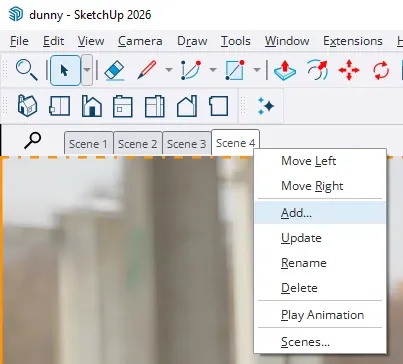Choose Move Right from context menu
The image size is (403, 364).
coord(320,186)
